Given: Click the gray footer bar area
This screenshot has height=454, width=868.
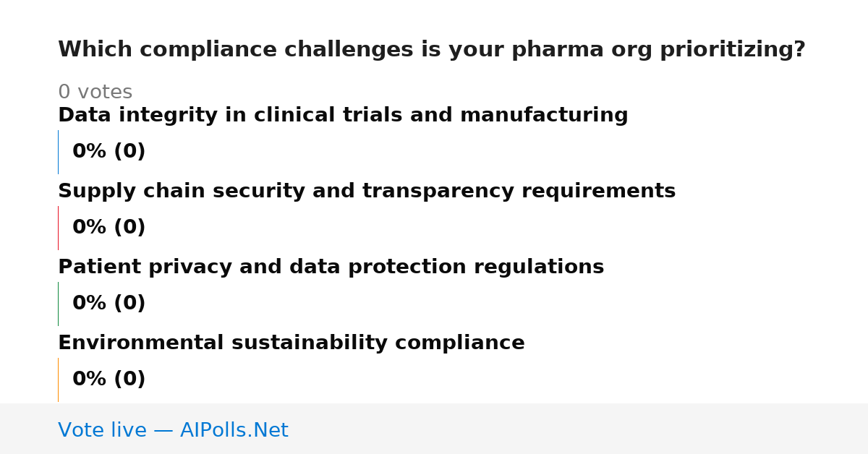Looking at the screenshot, I should pyautogui.click(x=434, y=429).
